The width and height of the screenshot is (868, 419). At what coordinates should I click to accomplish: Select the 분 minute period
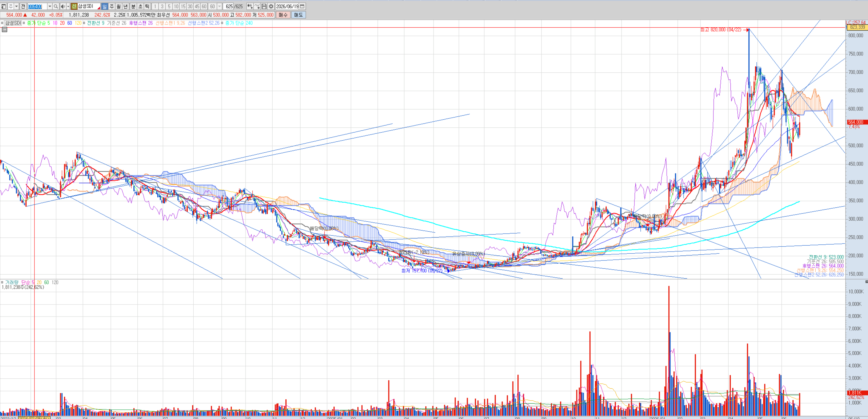coord(133,6)
